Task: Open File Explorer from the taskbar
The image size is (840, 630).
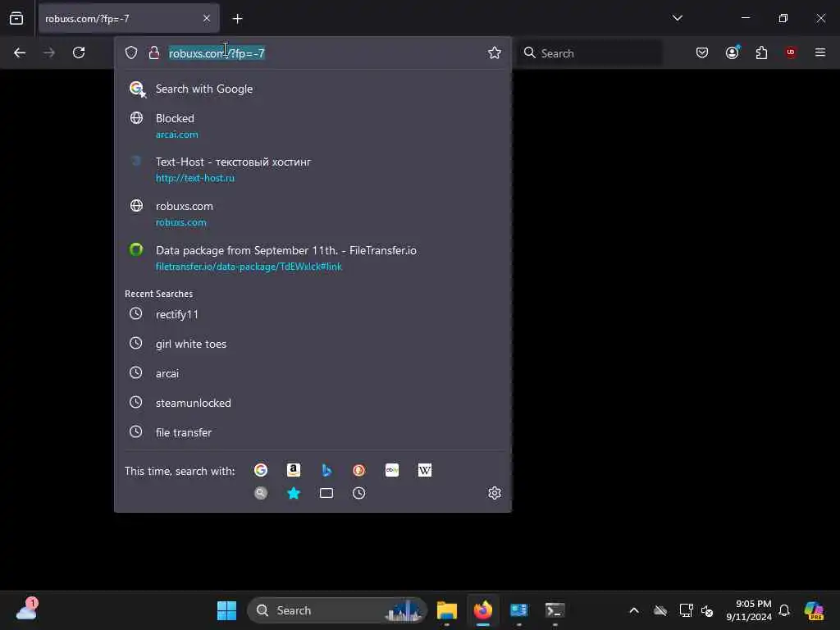Action: click(446, 610)
